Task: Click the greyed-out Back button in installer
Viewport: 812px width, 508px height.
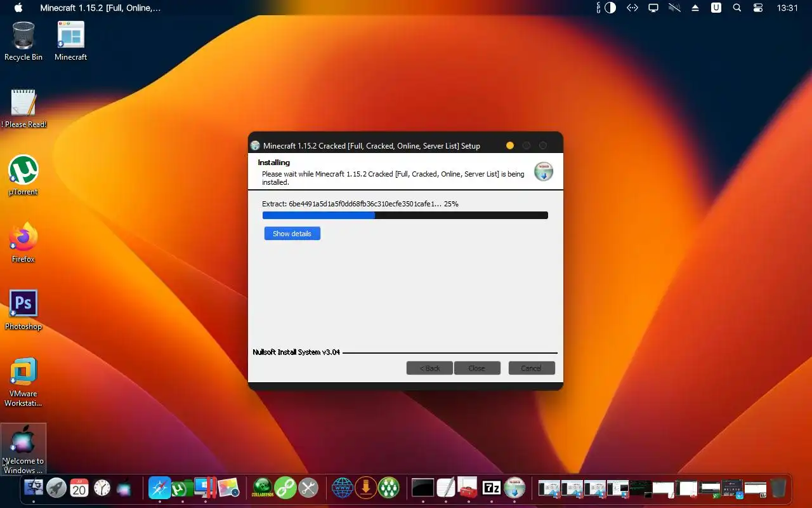Action: (x=429, y=368)
